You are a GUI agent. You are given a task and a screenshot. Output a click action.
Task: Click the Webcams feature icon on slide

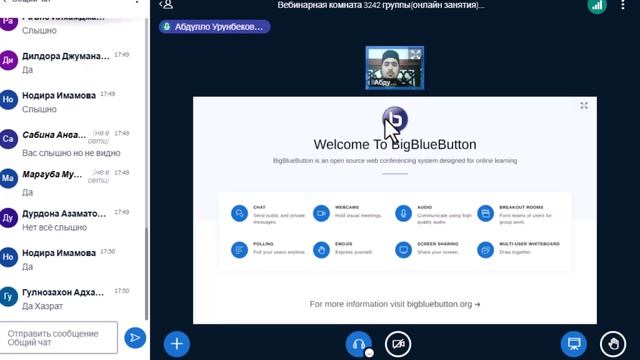pos(321,213)
